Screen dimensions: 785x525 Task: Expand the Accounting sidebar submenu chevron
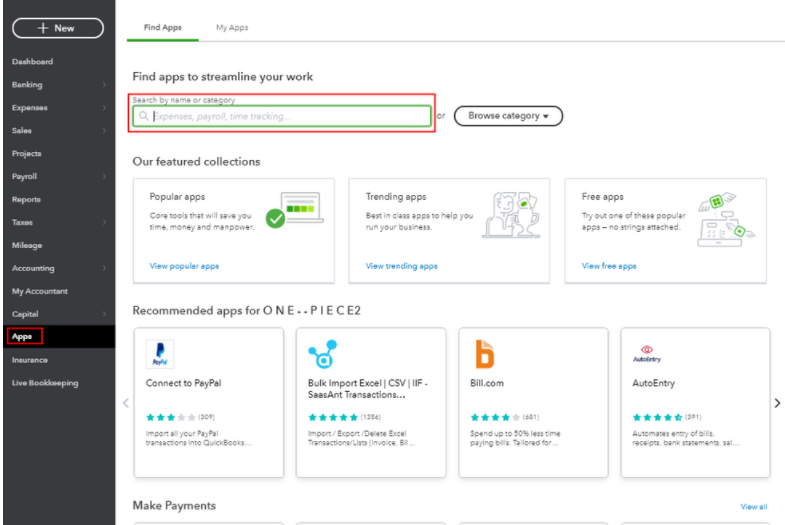104,268
